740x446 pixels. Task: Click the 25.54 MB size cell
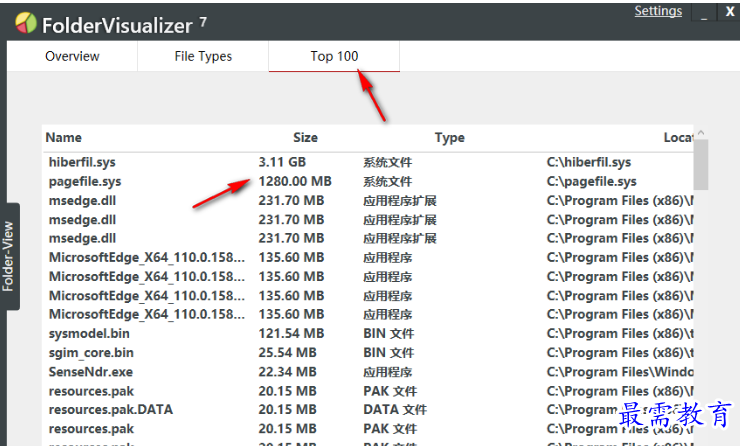[287, 353]
